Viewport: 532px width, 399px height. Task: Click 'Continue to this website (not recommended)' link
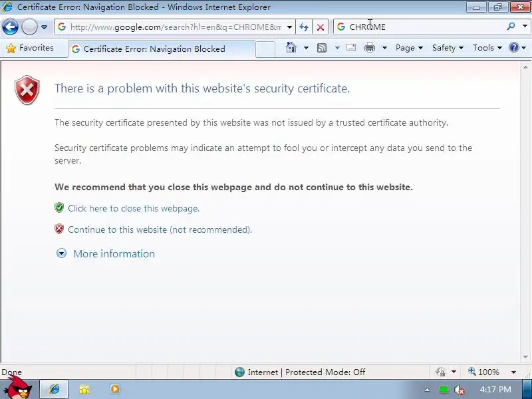click(160, 229)
